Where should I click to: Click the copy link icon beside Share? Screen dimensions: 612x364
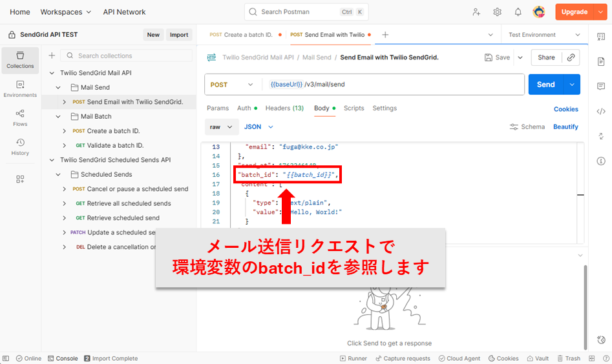[x=571, y=57]
